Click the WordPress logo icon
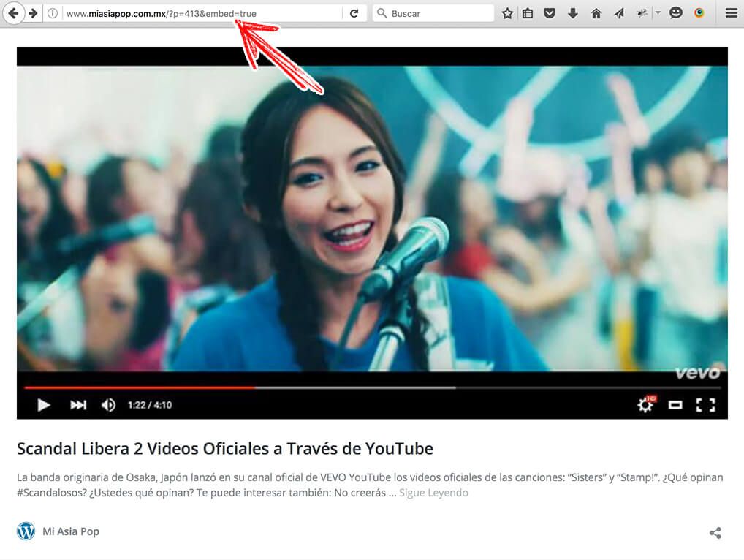Viewport: 744px width, 560px height. coord(26,531)
